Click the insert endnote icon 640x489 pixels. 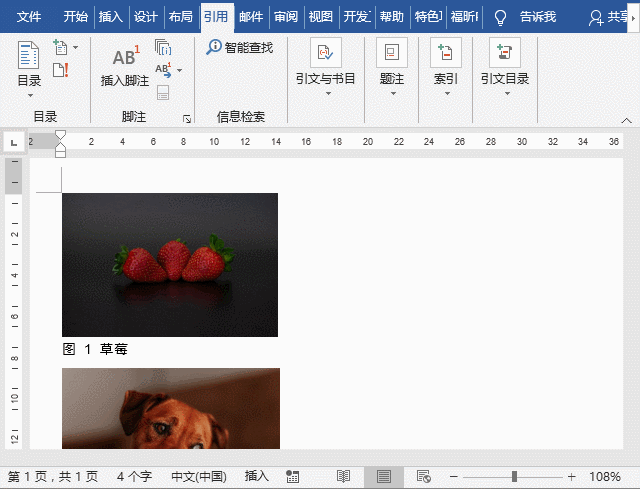(163, 47)
